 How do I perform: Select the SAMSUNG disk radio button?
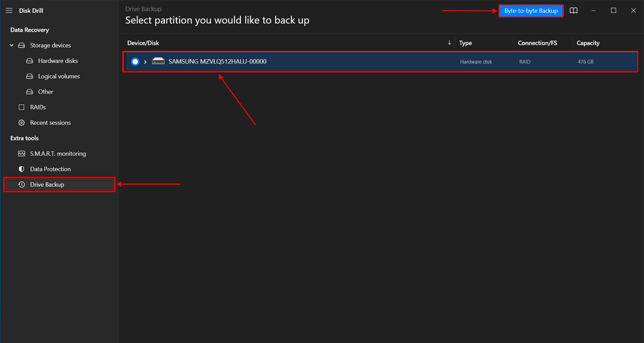click(135, 62)
